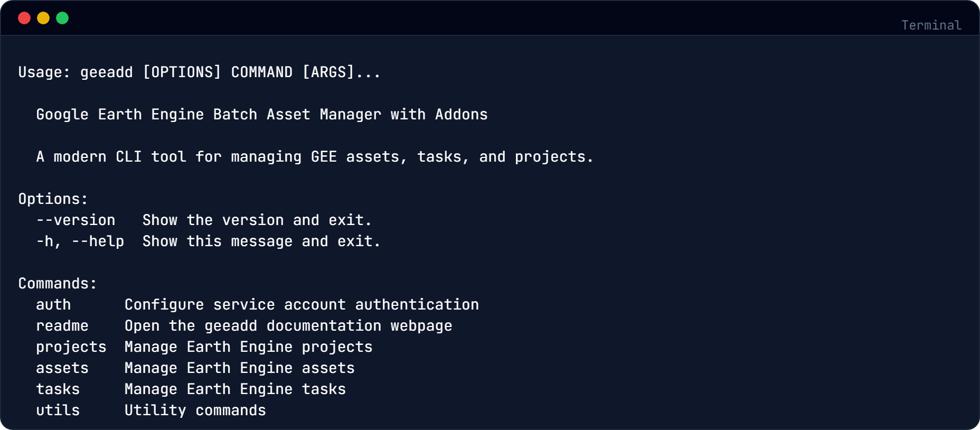This screenshot has height=430, width=980.
Task: Click the Commands: section heading
Action: tap(58, 284)
